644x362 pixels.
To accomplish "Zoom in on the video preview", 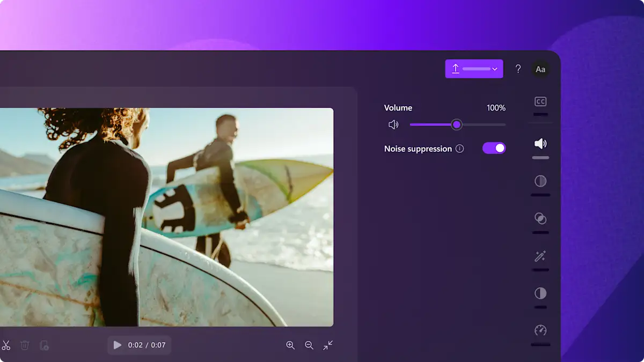I will [x=290, y=345].
